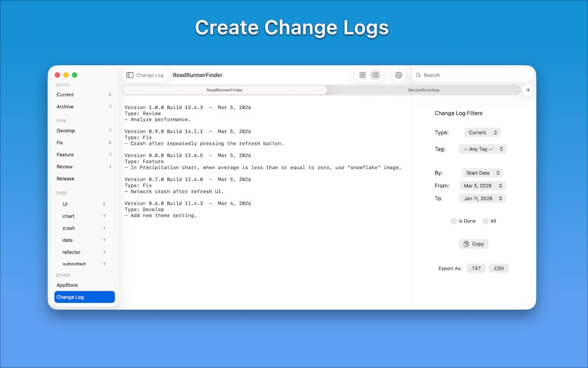Switch to grid view layout
This screenshot has width=588, height=368.
[362, 75]
